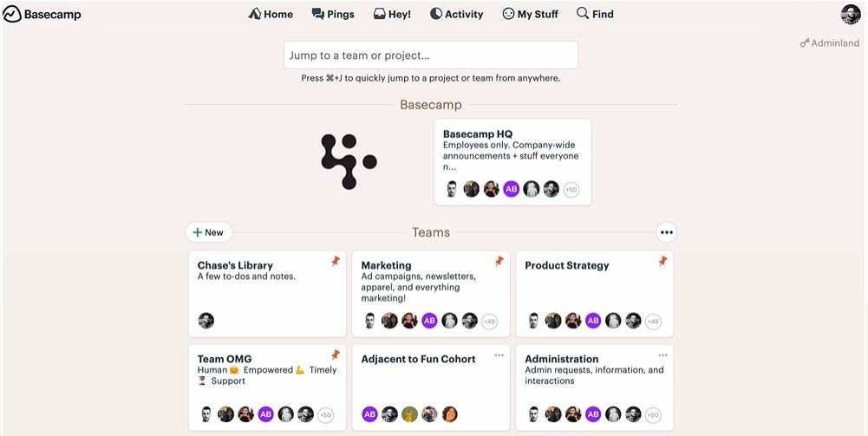Open the Basecamp HQ card
Viewport: 868px width, 436px height.
pyautogui.click(x=512, y=162)
